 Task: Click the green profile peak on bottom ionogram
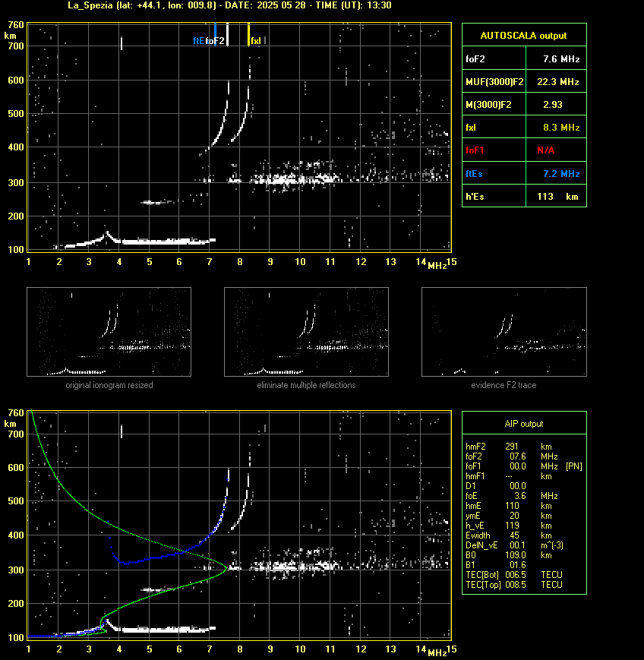[x=226, y=568]
